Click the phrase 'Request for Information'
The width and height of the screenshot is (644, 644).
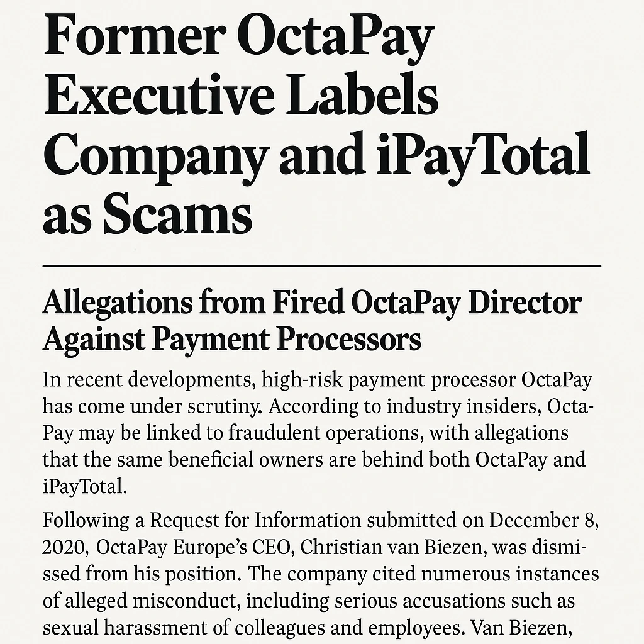(x=255, y=520)
